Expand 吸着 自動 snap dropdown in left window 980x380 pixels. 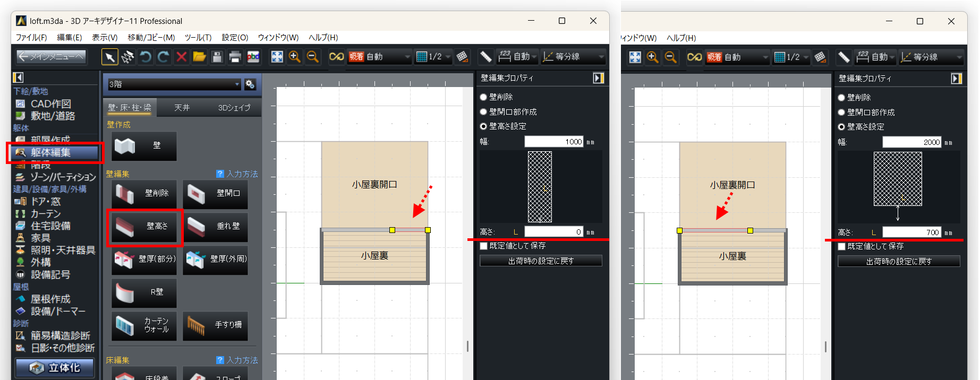(407, 57)
